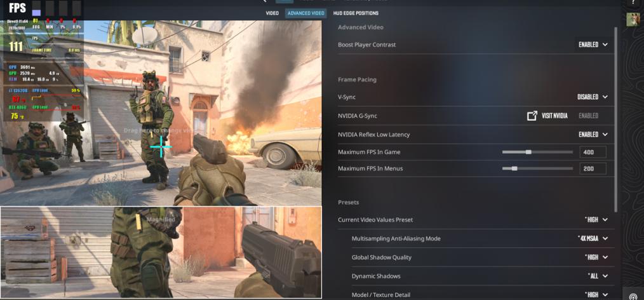Click the settings panel vertical scrollbar

615,119
